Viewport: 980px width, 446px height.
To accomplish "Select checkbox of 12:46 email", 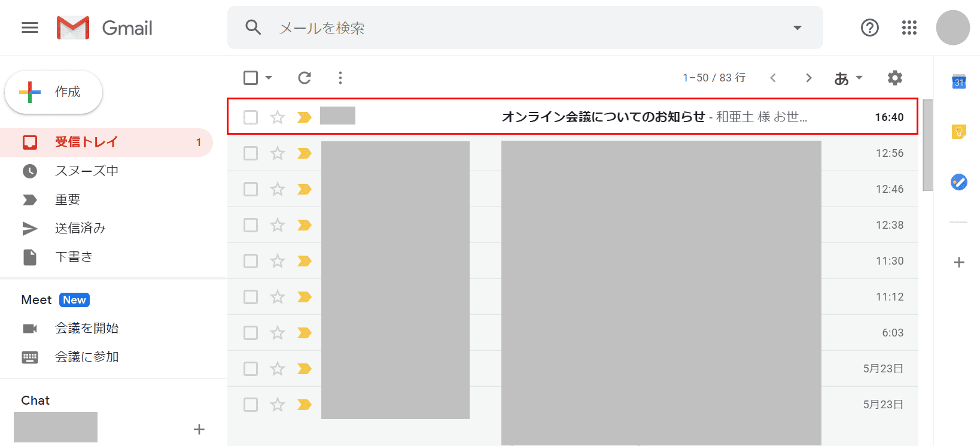I will click(x=251, y=189).
